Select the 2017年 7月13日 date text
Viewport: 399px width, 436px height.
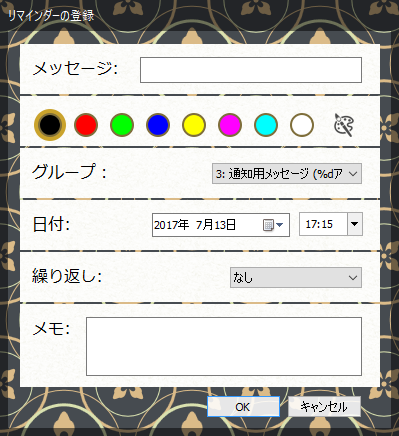tap(195, 225)
